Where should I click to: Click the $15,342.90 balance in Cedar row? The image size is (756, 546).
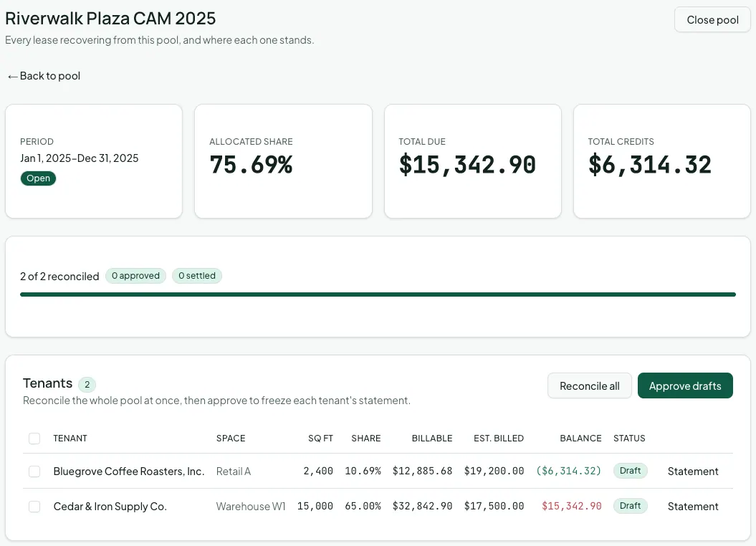[x=571, y=506]
